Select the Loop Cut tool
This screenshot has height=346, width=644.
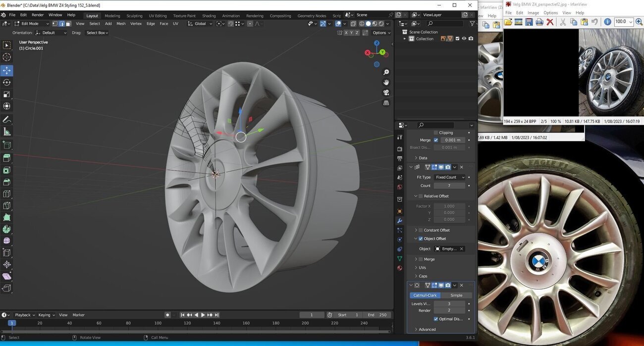click(7, 194)
